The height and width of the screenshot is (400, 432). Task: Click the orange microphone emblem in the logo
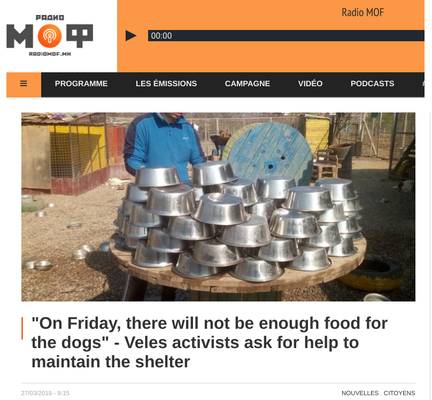click(49, 36)
